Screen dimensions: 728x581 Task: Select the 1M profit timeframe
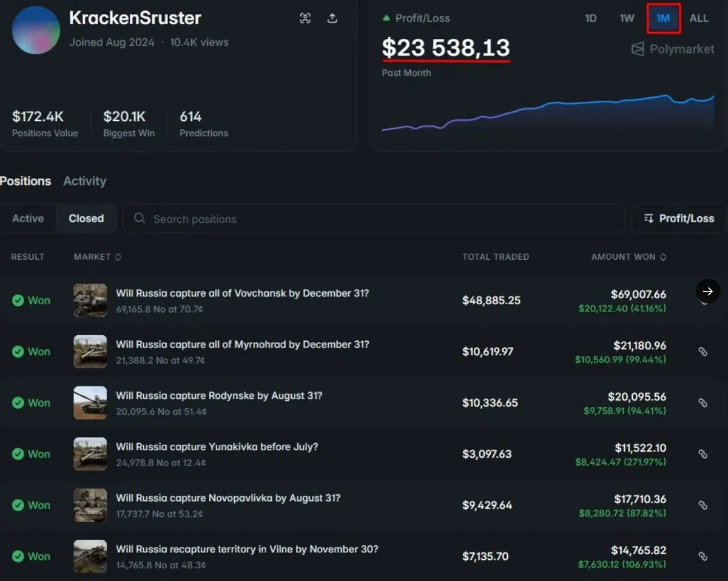[663, 18]
